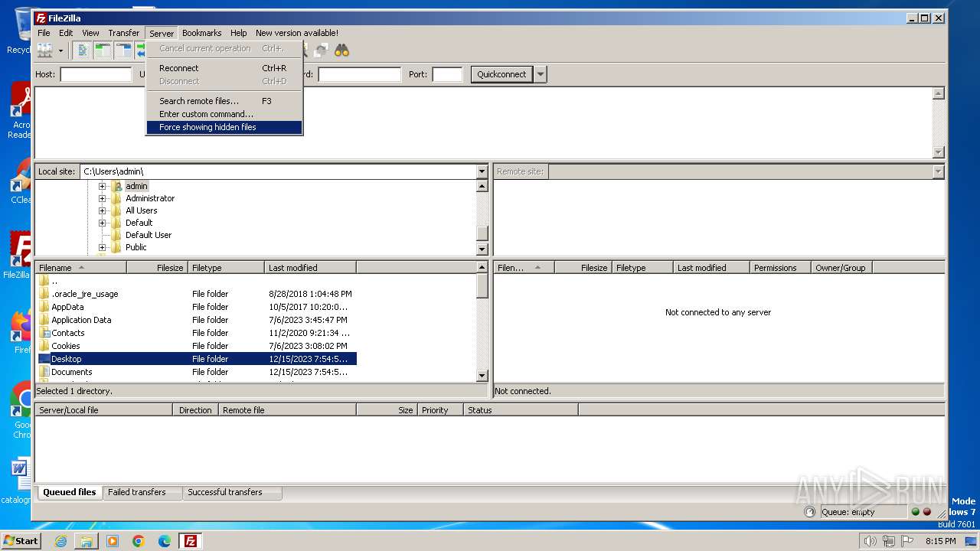The image size is (980, 551).
Task: Open the Edit menu
Action: (66, 33)
